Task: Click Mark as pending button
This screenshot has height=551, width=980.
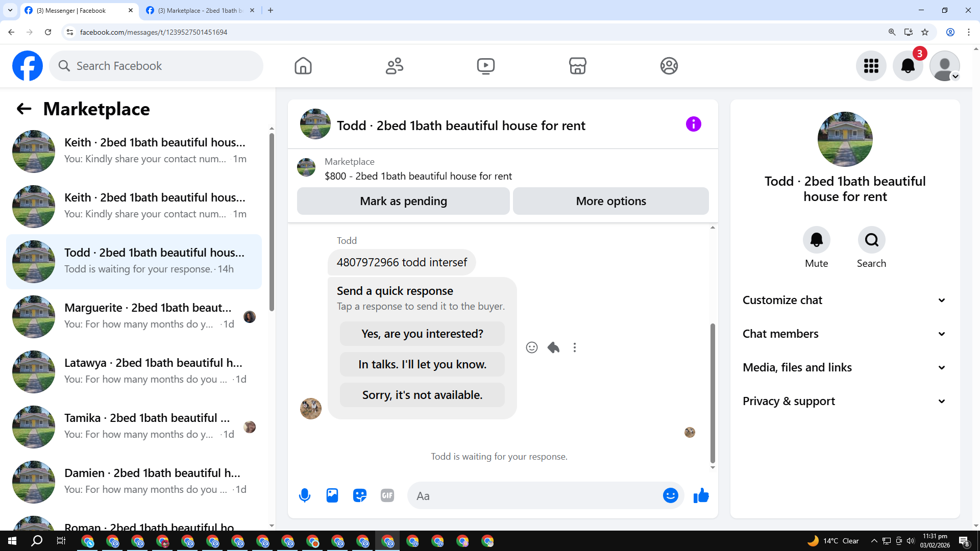Action: [x=403, y=201]
